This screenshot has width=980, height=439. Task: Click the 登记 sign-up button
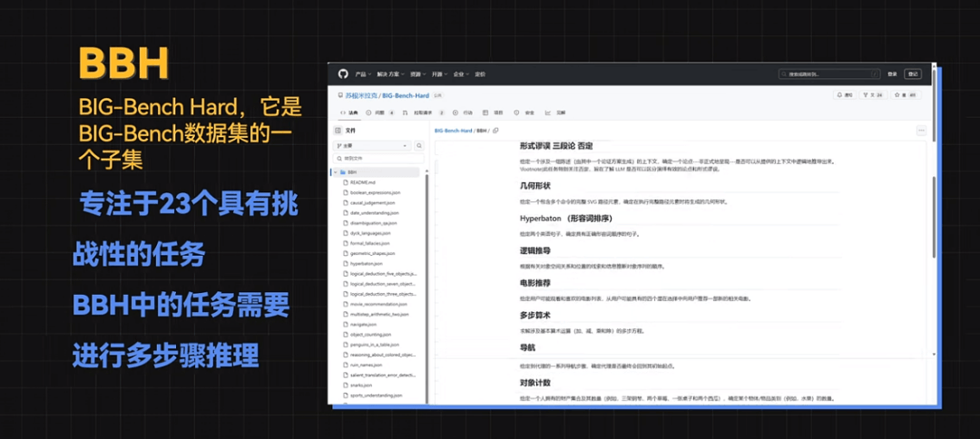point(913,73)
